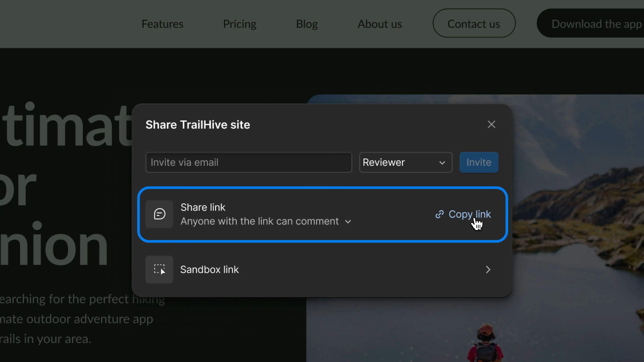The height and width of the screenshot is (362, 644).
Task: Open Sandbox link with the chevron arrow
Action: 488,269
